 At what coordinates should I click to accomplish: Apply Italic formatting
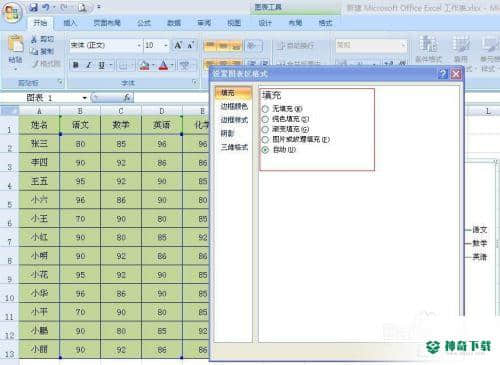pos(89,65)
